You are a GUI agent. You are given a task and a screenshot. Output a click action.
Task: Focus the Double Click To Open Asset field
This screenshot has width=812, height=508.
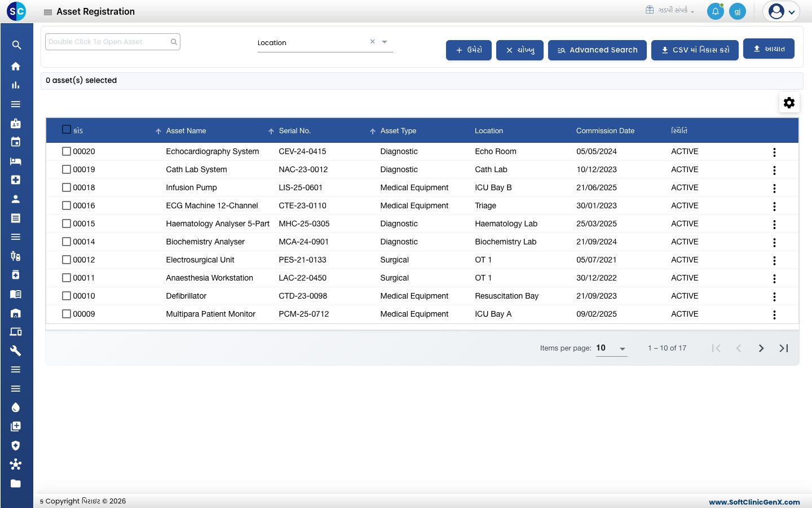[113, 42]
